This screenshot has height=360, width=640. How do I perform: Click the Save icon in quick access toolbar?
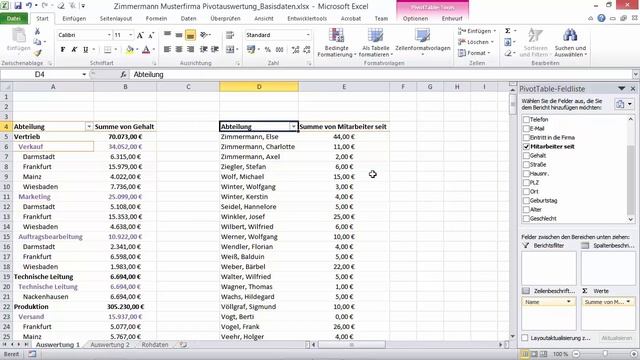tap(18, 6)
